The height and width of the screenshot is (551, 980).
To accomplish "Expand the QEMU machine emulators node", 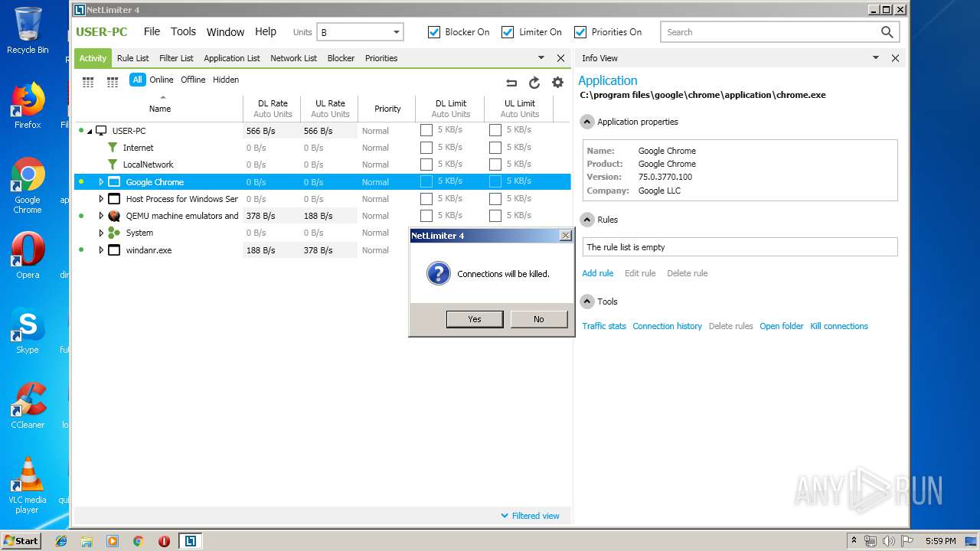I will pyautogui.click(x=101, y=216).
